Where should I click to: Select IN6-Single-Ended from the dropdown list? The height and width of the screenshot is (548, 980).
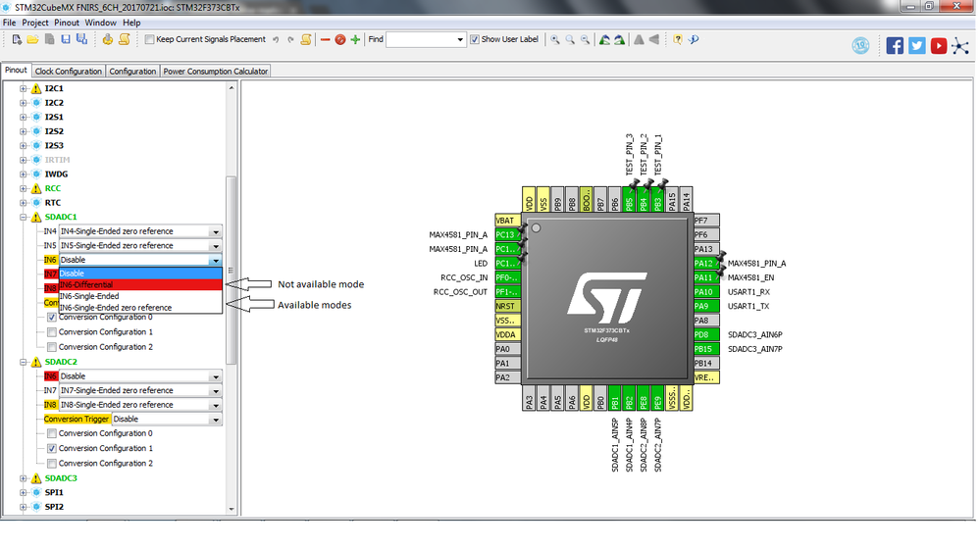(x=140, y=296)
